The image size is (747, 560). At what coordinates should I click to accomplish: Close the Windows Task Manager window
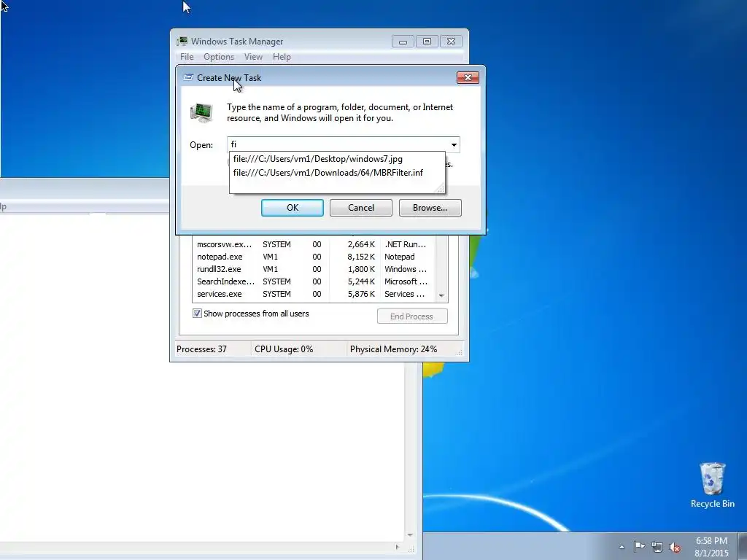coord(451,42)
